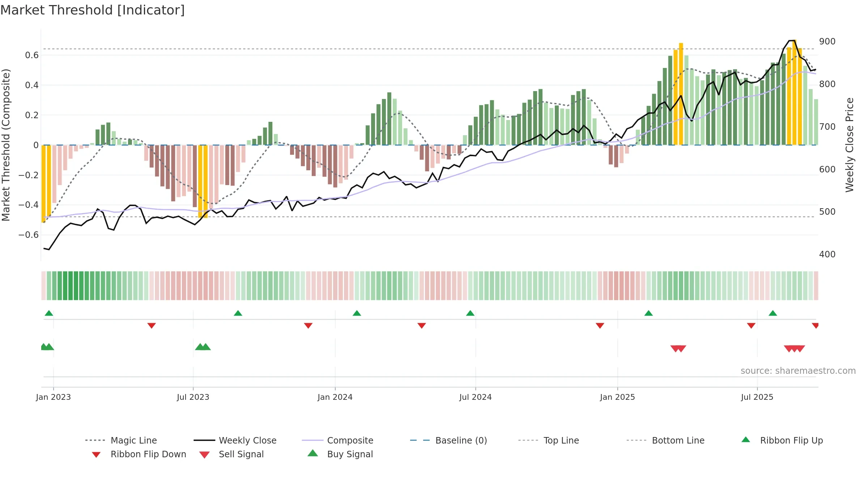Click the dark green ribbon segment near Feb 2023

71,286
